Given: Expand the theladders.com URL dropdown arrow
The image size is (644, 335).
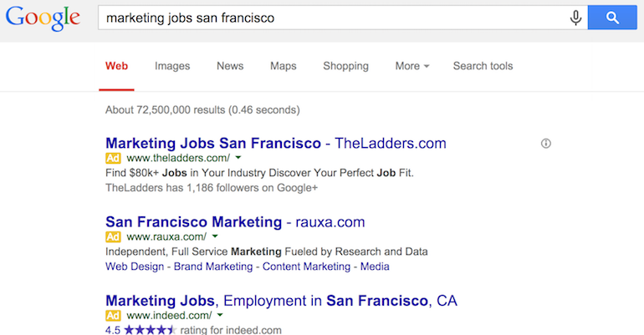Looking at the screenshot, I should (x=238, y=157).
